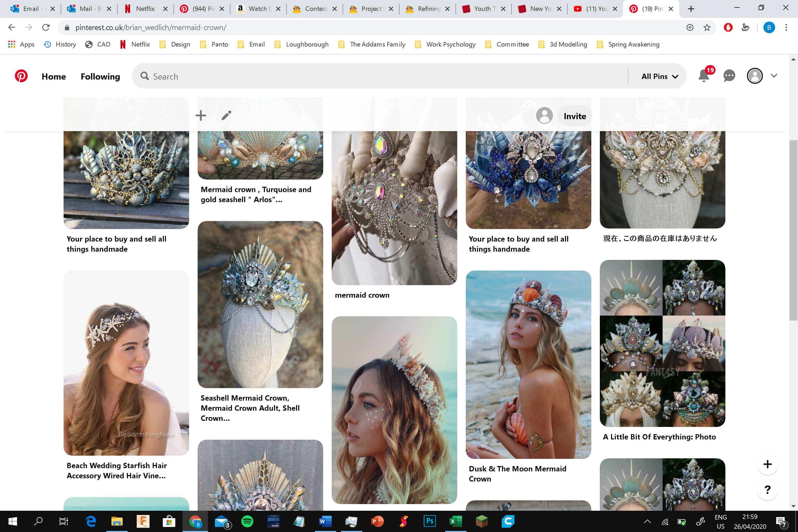
Task: Click the floating plus action button
Action: point(767,464)
